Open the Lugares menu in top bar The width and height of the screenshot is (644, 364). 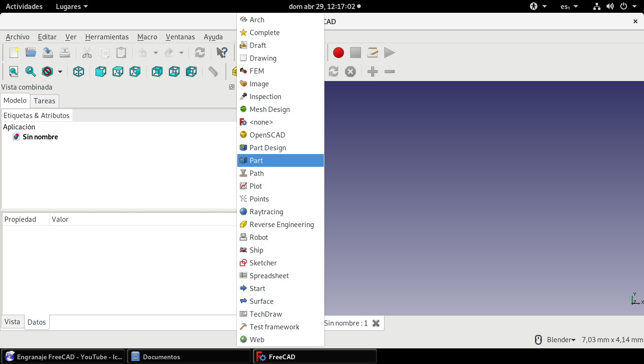(x=72, y=6)
